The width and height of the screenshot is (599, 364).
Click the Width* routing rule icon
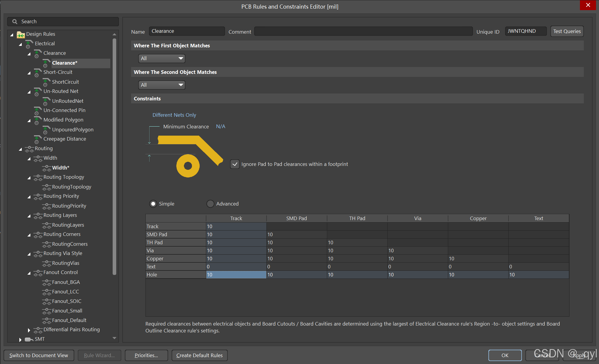[46, 168]
